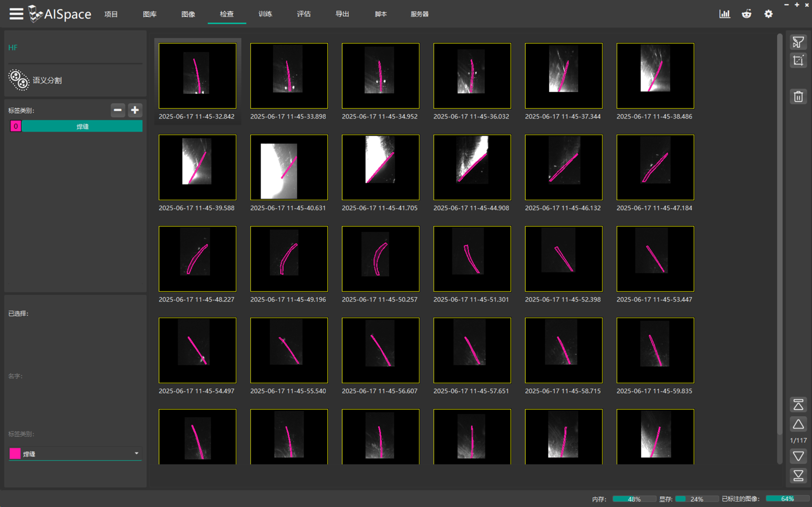
Task: Switch to the 训练 tab
Action: [265, 14]
